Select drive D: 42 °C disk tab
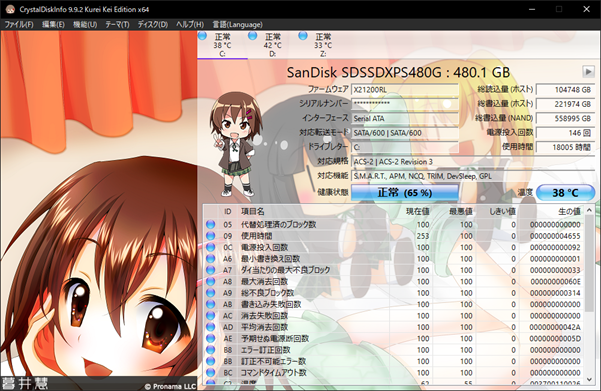Screen dimensions: 601x391 pos(273,45)
